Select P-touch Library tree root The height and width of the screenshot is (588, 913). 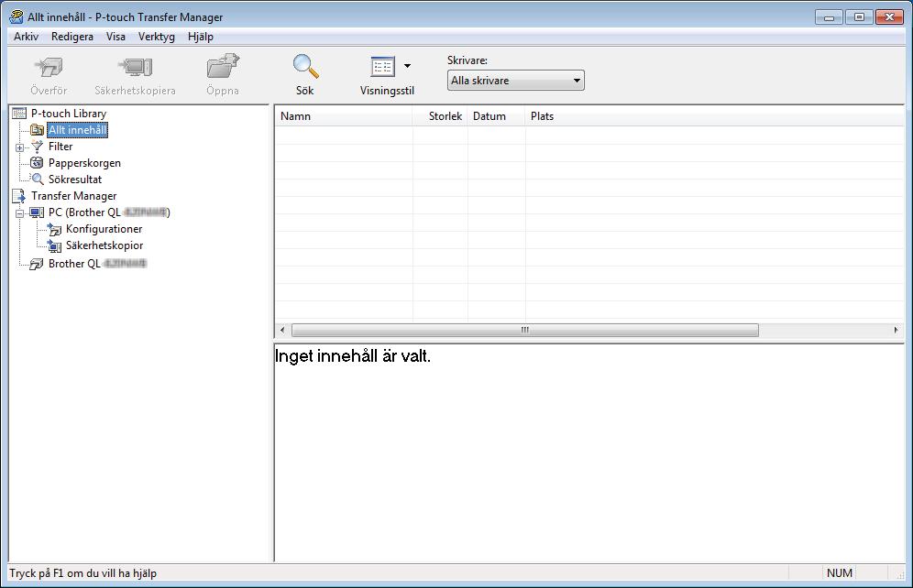69,114
